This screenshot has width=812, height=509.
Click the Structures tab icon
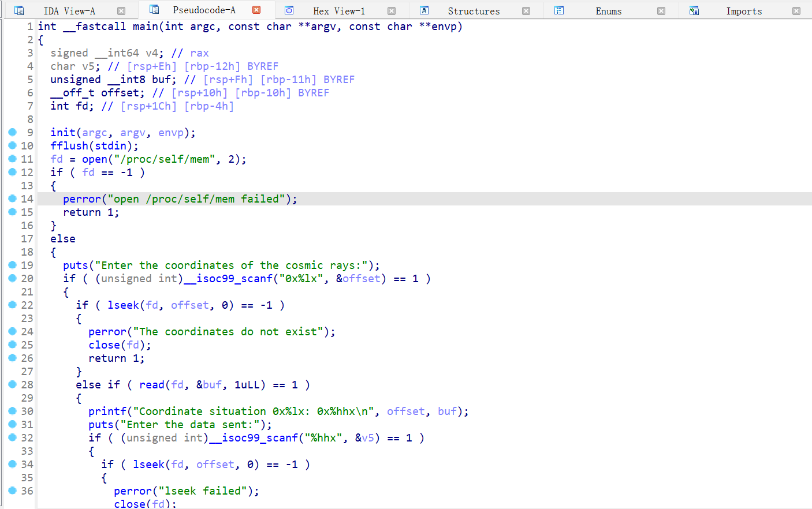point(424,10)
